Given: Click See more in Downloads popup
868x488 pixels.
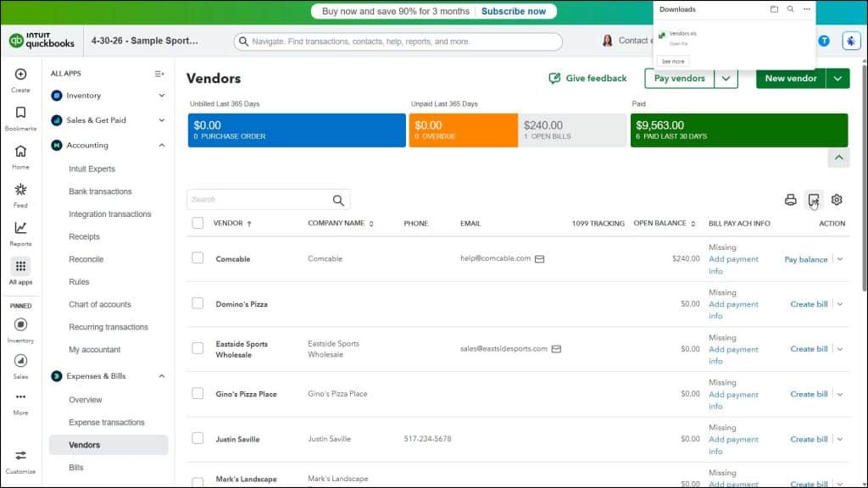Looking at the screenshot, I should [673, 61].
